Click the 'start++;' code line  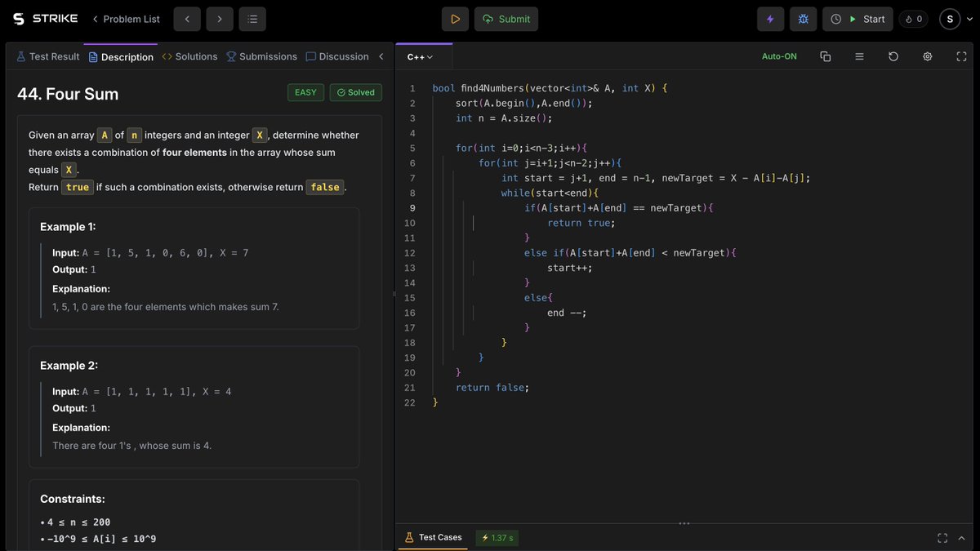click(x=570, y=268)
